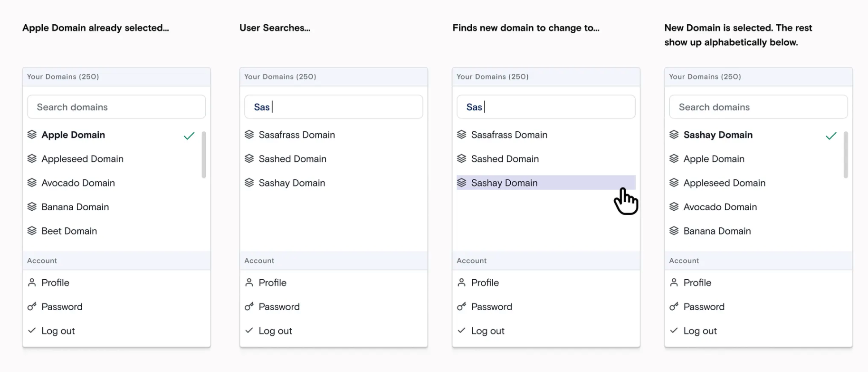Click the green checkmark next to Apple Domain
This screenshot has width=868, height=372.
click(x=189, y=136)
